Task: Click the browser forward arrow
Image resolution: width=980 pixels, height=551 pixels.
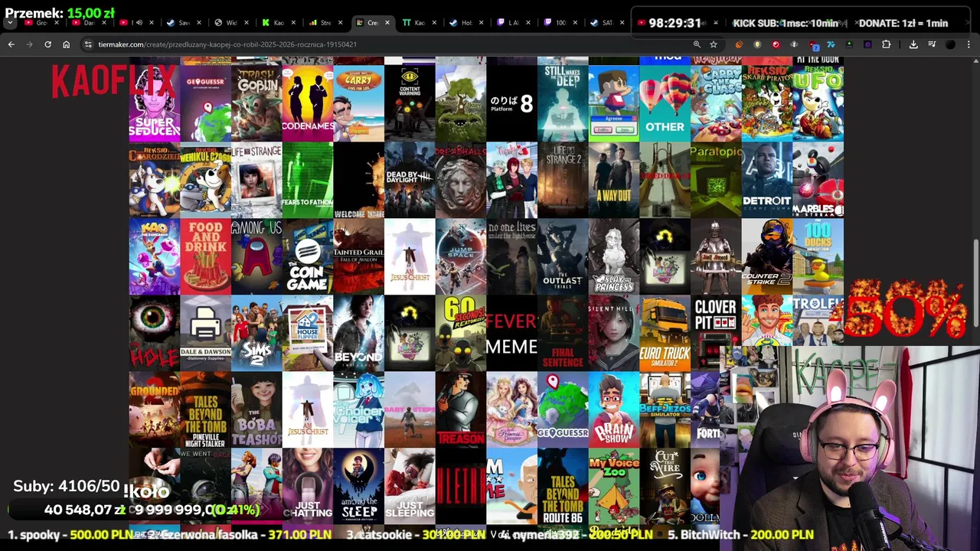Action: tap(29, 44)
